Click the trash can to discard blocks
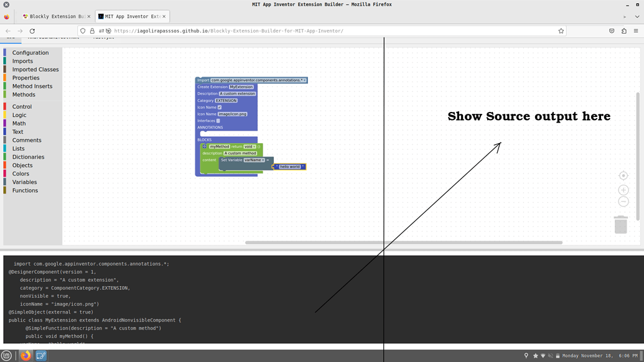644x362 pixels. (621, 224)
